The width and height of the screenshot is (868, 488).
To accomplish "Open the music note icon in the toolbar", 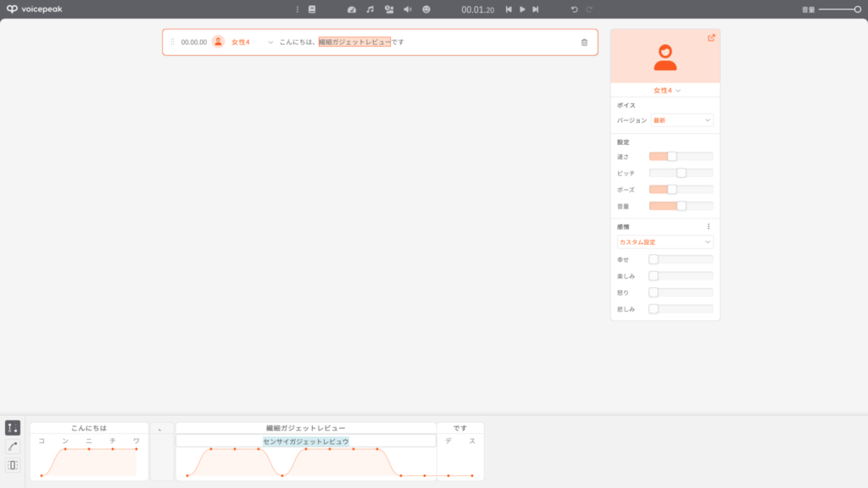I will point(370,9).
